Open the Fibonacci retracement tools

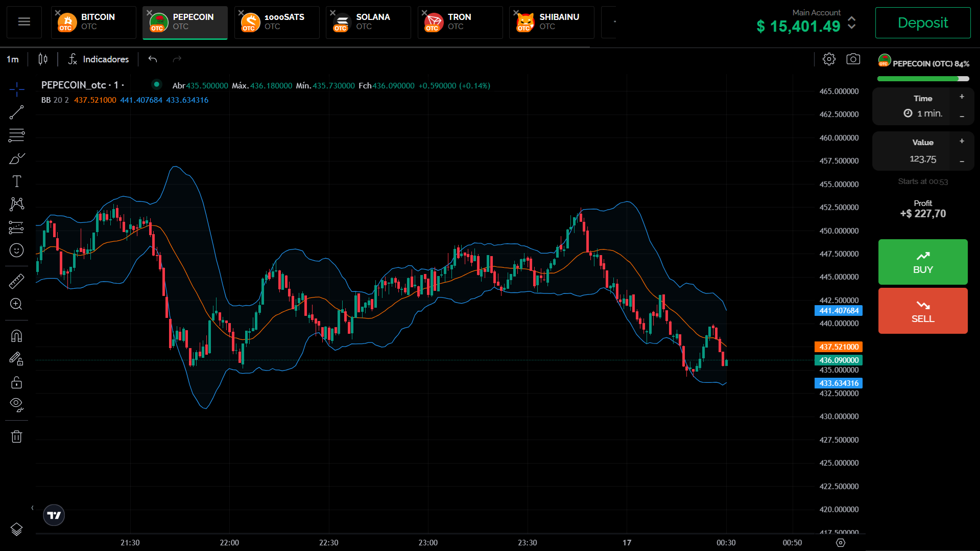(16, 135)
